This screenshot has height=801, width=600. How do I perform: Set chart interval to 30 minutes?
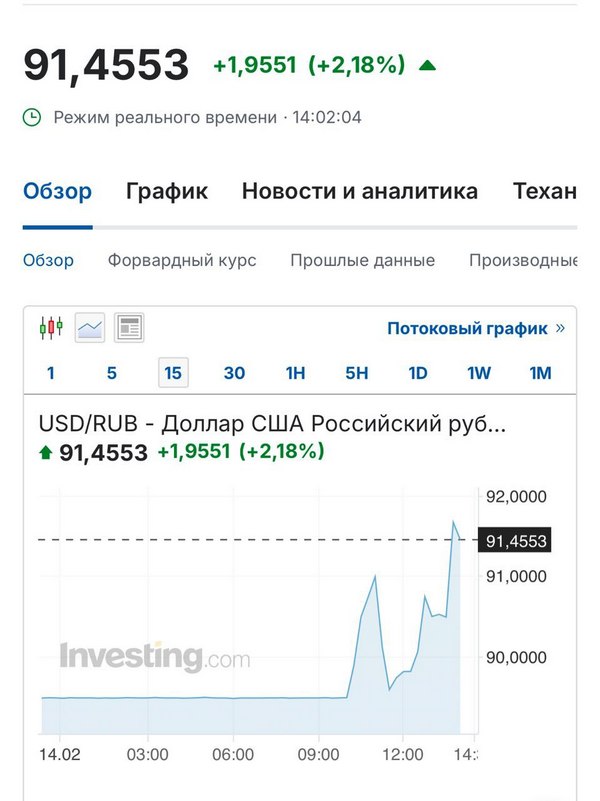coord(234,373)
